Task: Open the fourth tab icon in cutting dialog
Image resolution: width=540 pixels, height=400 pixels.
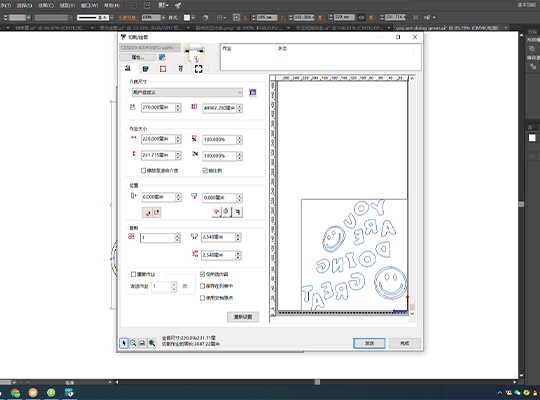Action: [x=180, y=69]
